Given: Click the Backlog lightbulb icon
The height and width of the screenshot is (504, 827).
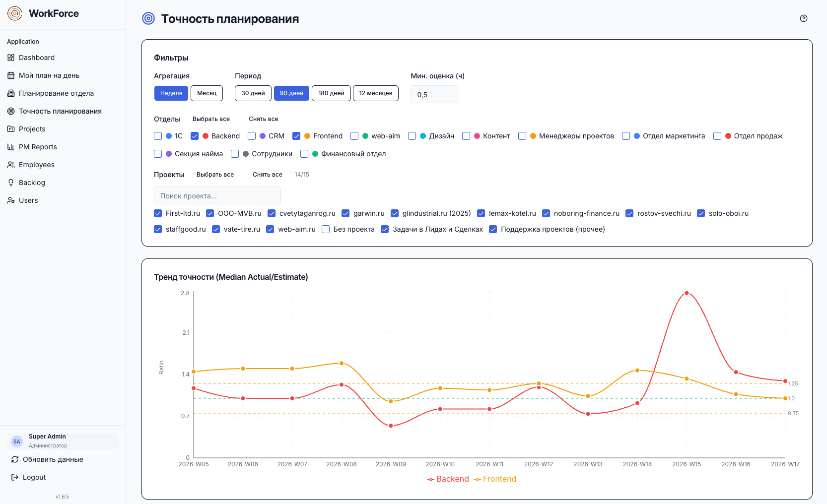Looking at the screenshot, I should [11, 183].
